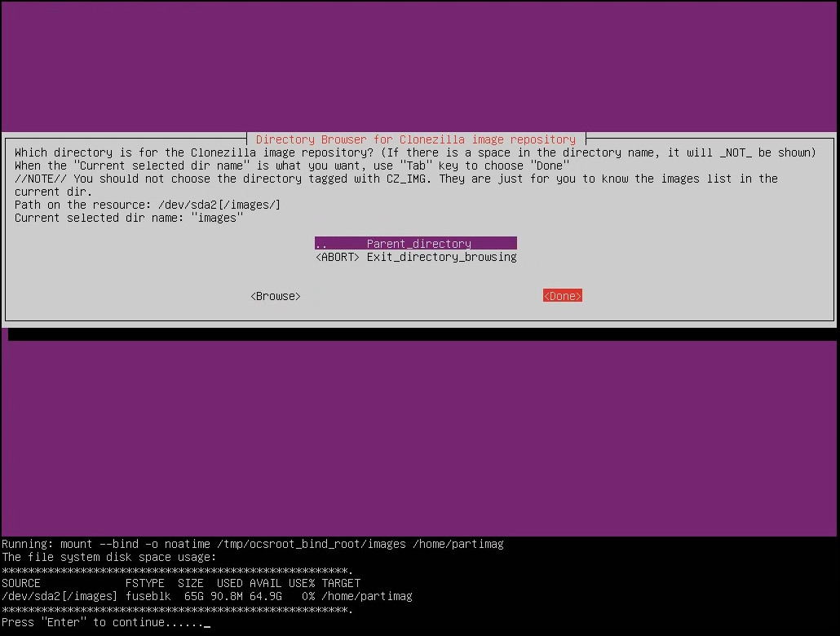Click the '..' symbol in highlighted row

click(321, 244)
